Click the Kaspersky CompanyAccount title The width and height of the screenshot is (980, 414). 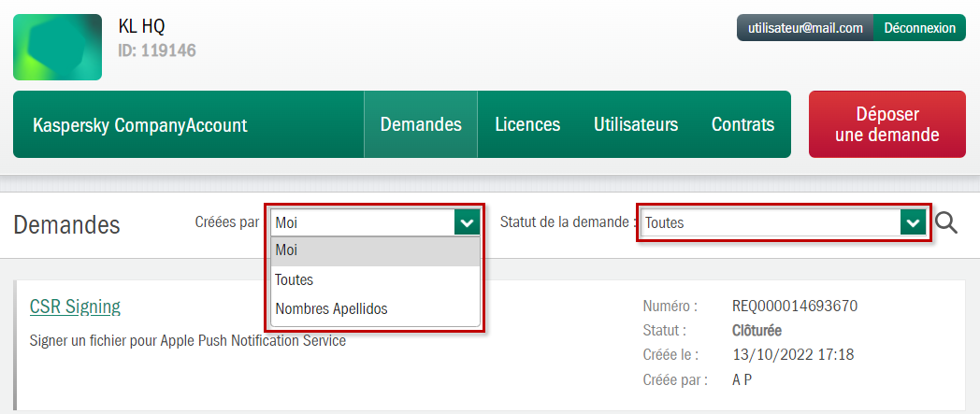(139, 125)
